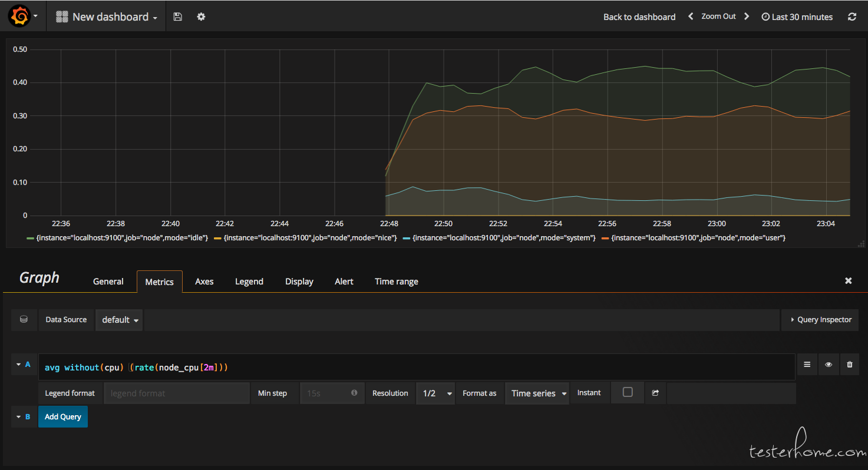Viewport: 868px width, 470px height.
Task: Open the Resolution 1/2 dropdown
Action: [435, 393]
